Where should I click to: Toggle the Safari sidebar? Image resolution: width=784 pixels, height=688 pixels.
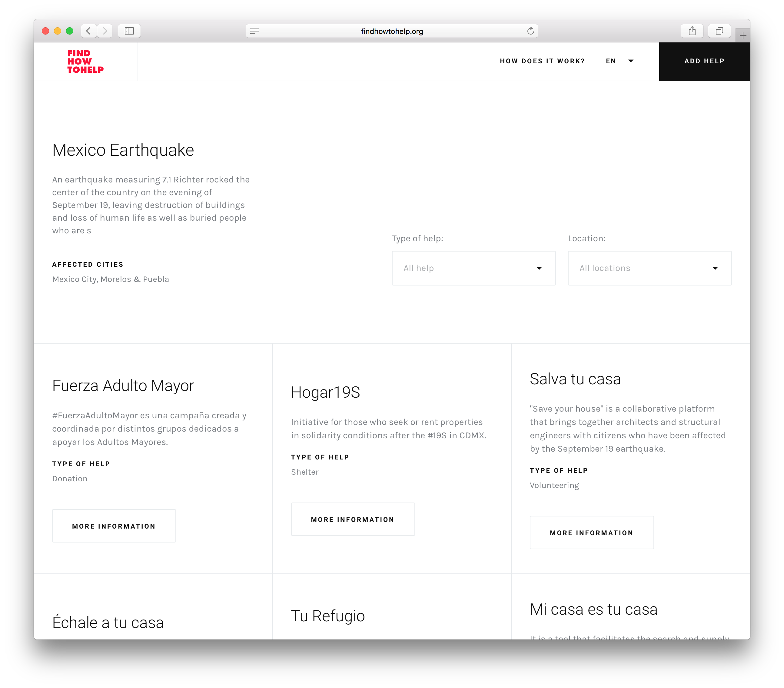[x=129, y=31]
